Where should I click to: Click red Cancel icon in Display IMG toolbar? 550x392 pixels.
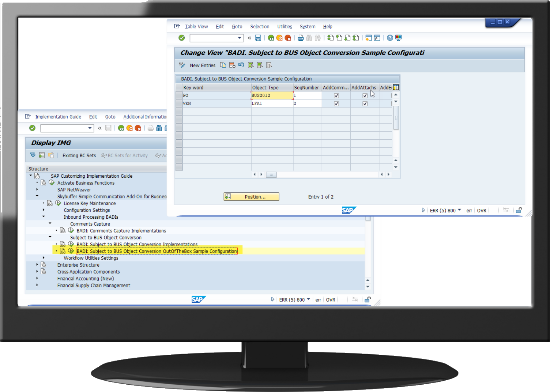click(x=138, y=128)
